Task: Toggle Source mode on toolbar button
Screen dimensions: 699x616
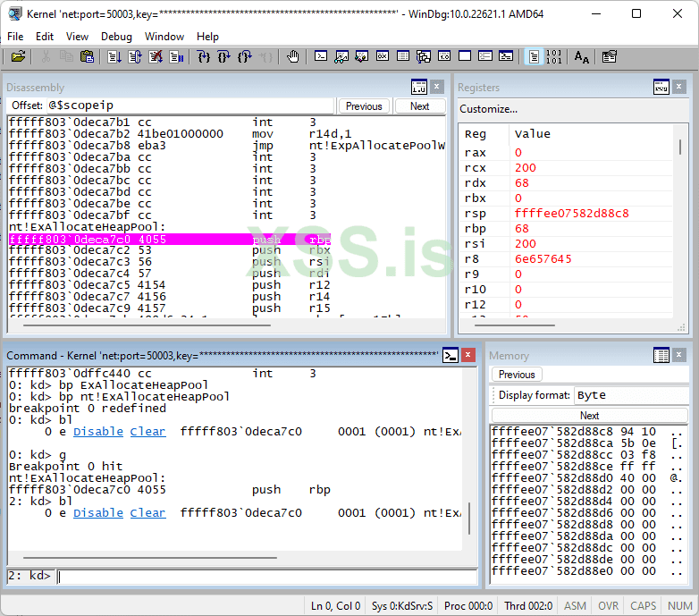Action: (534, 56)
